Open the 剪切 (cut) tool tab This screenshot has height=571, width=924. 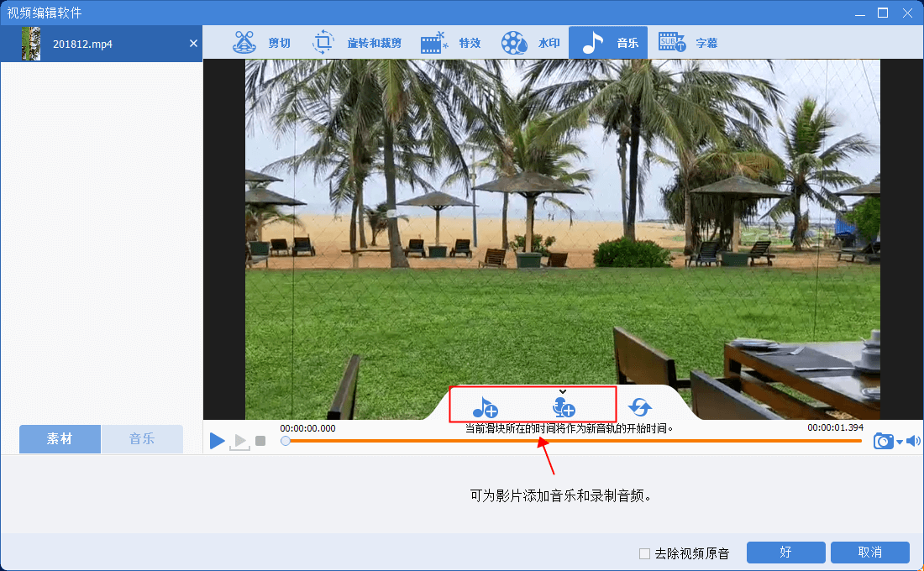coord(261,43)
